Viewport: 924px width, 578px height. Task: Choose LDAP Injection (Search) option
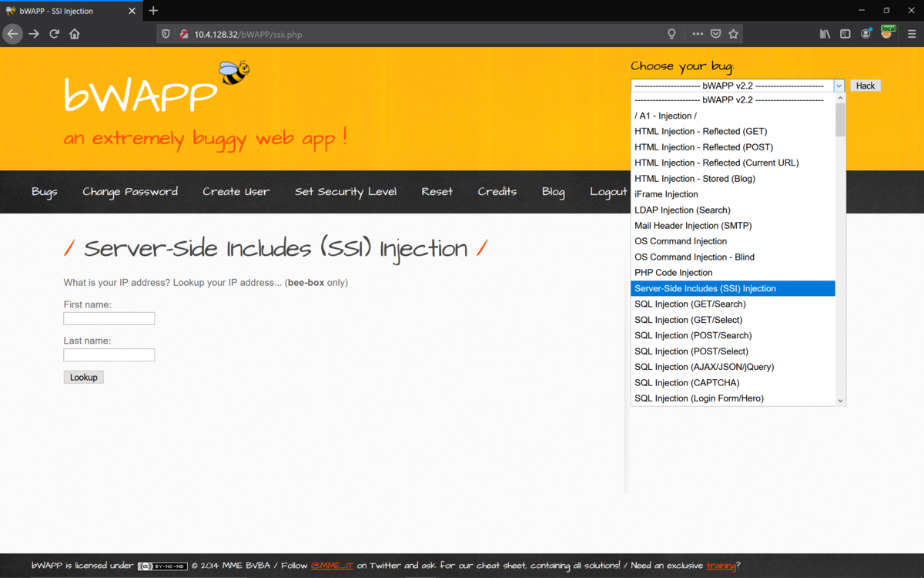point(733,210)
